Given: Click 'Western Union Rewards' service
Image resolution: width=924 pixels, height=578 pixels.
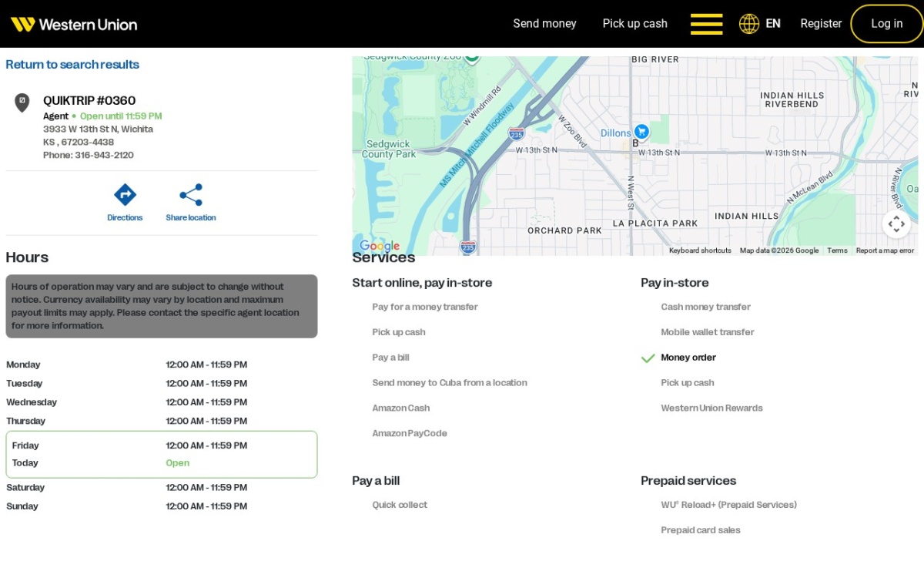Looking at the screenshot, I should tap(711, 408).
